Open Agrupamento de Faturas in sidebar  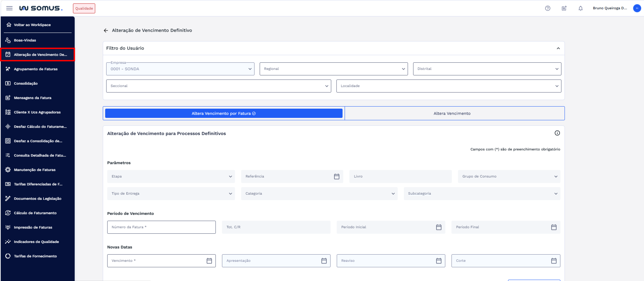(x=36, y=69)
